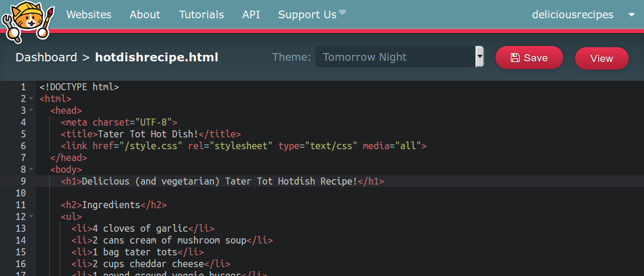Image resolution: width=644 pixels, height=276 pixels.
Task: Return to the Dashboard breadcrumb link
Action: (x=47, y=57)
